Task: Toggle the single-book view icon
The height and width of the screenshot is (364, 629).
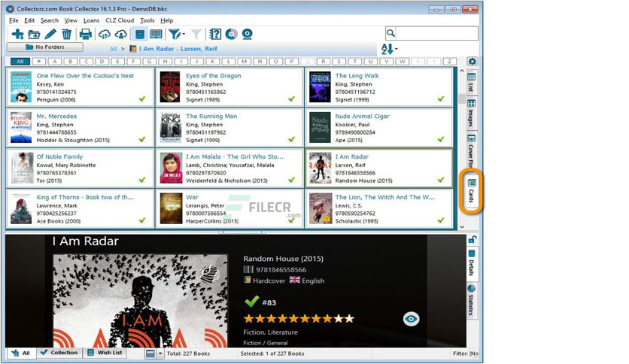Action: pos(140,34)
